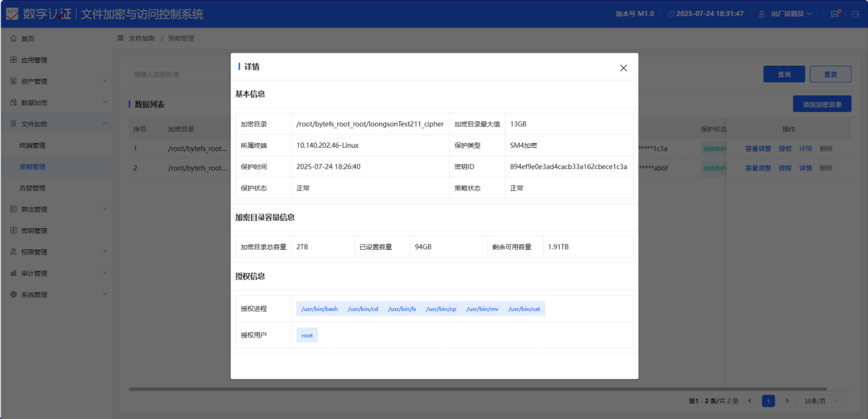Click the 添加加密目录 button
Image resolution: width=868 pixels, height=419 pixels.
(822, 104)
